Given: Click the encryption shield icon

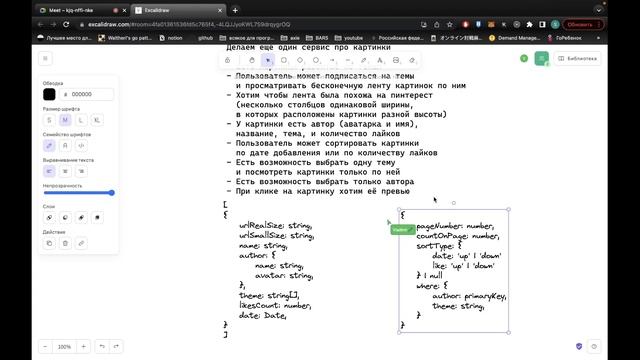Looking at the screenshot, I should point(579,347).
